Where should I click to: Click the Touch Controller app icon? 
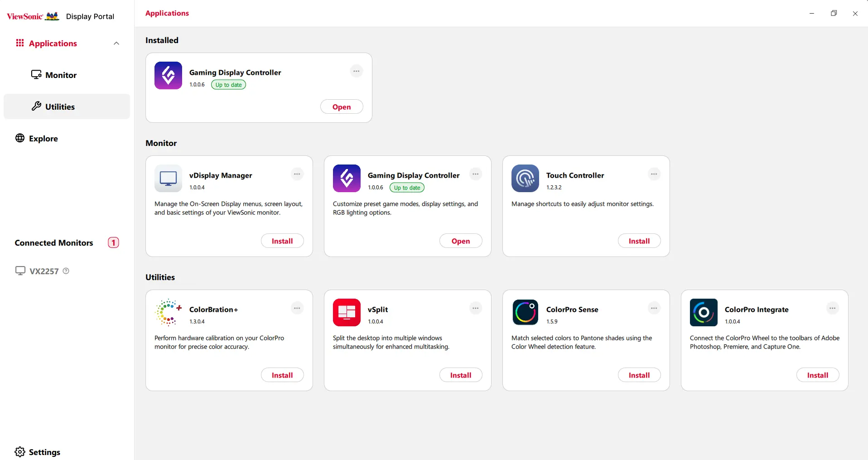tap(525, 178)
